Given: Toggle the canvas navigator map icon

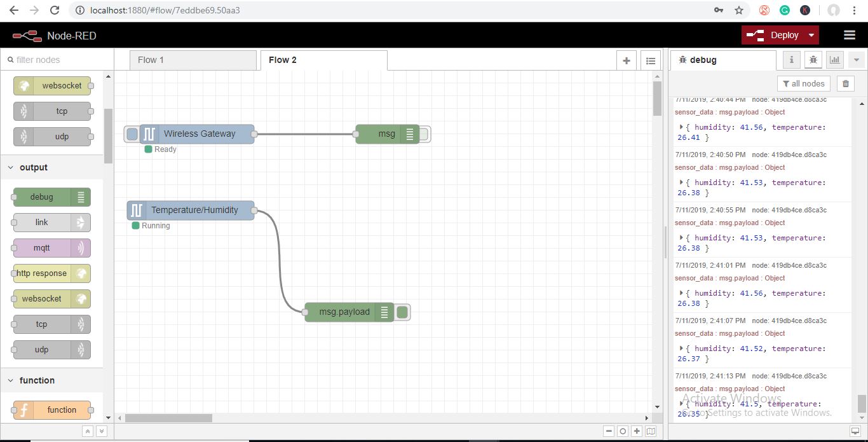Looking at the screenshot, I should point(651,431).
